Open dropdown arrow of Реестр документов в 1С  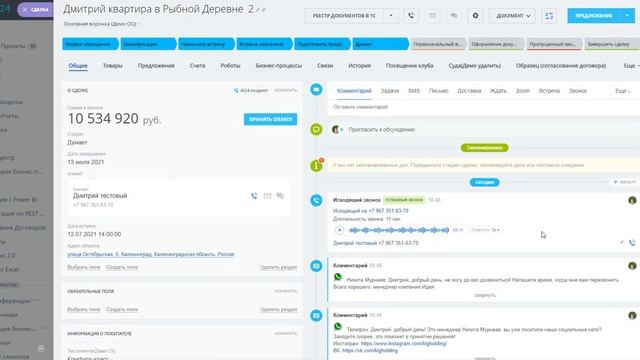(391, 16)
